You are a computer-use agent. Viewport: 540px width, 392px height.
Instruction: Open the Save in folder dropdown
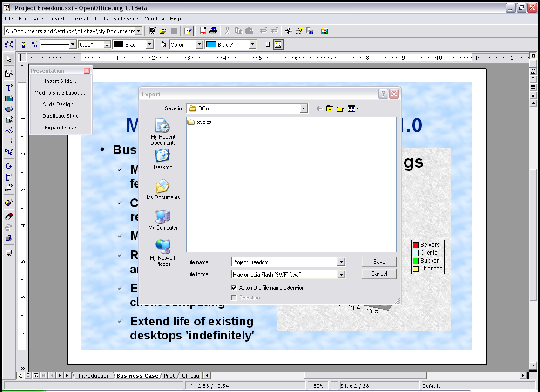click(x=304, y=108)
